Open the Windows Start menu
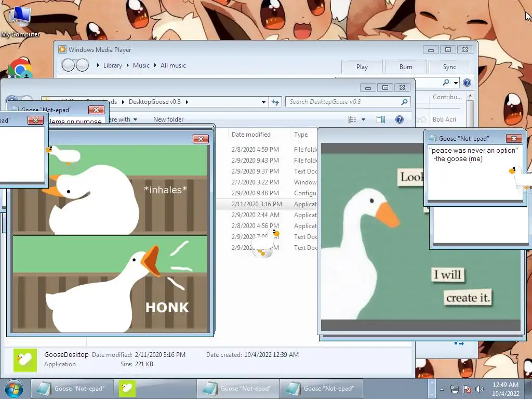532x399 pixels. click(x=14, y=389)
